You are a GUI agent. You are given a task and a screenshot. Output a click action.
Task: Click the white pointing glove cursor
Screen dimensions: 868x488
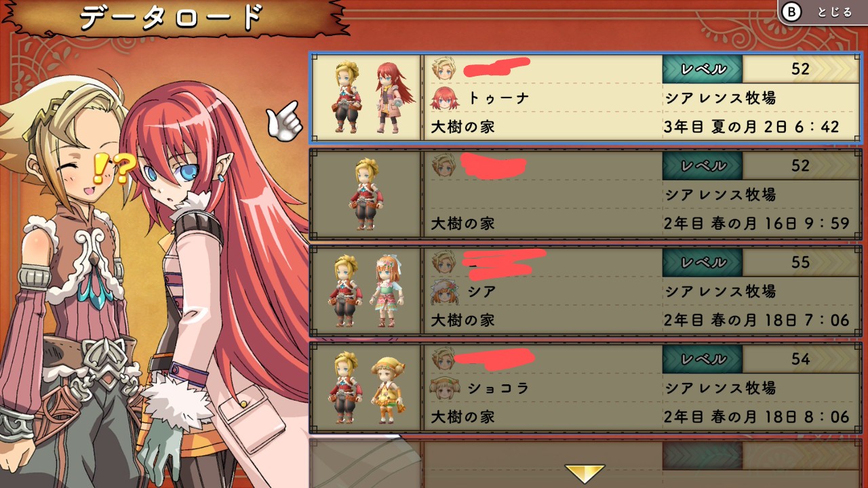[283, 121]
